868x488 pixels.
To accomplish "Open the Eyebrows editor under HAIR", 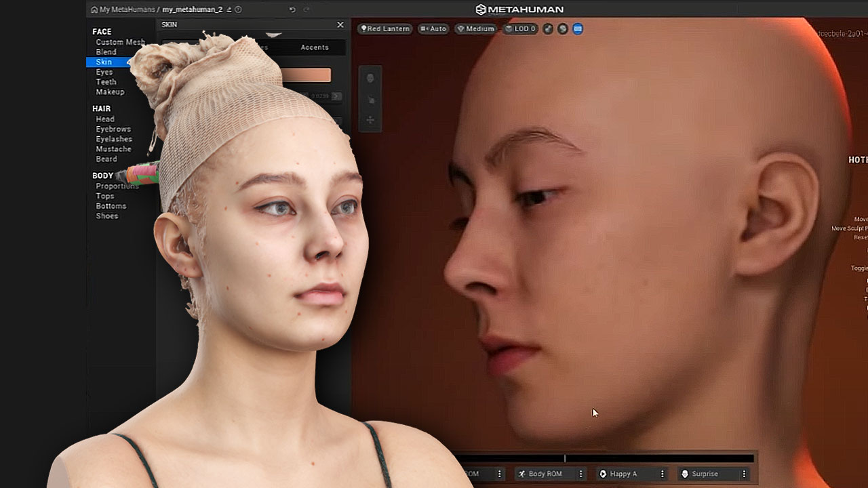I will click(113, 129).
